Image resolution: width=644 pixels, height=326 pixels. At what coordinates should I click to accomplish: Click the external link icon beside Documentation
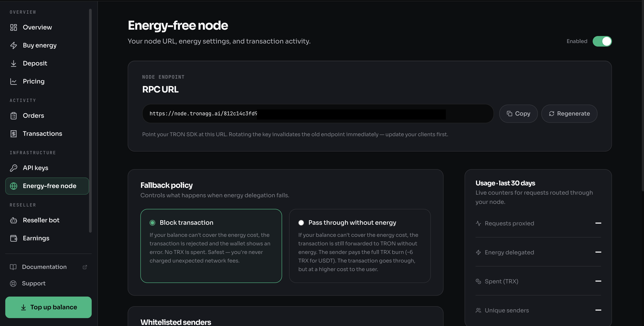point(85,267)
